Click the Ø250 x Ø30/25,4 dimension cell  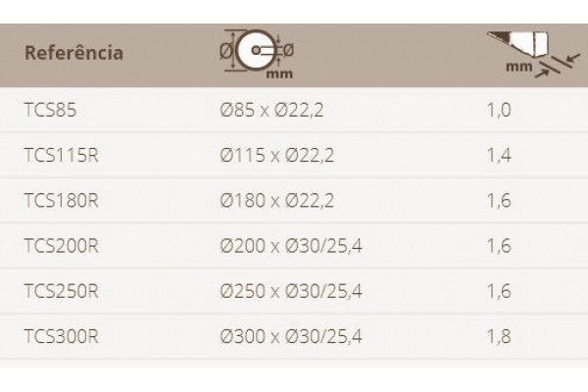tap(291, 291)
